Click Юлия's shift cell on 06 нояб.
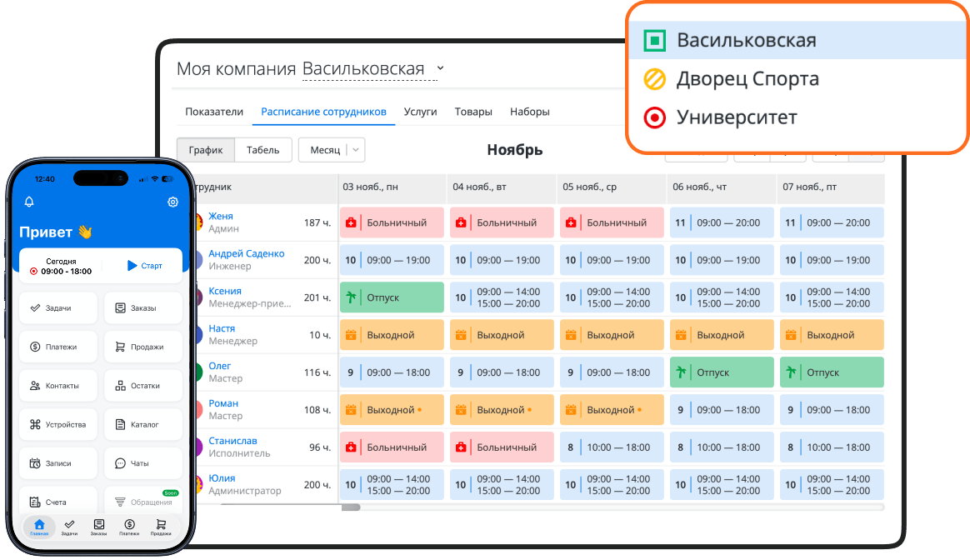This screenshot has width=970, height=560. tap(722, 484)
